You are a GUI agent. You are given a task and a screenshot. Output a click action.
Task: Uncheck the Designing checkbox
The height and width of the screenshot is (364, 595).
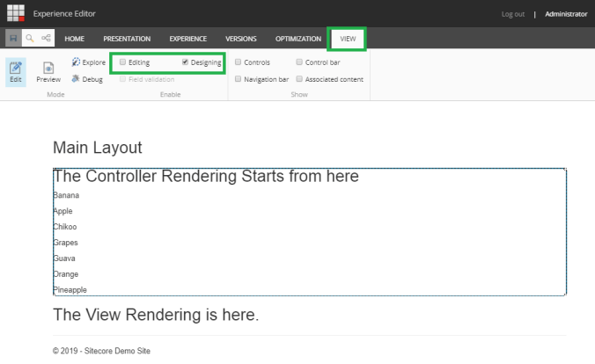186,62
